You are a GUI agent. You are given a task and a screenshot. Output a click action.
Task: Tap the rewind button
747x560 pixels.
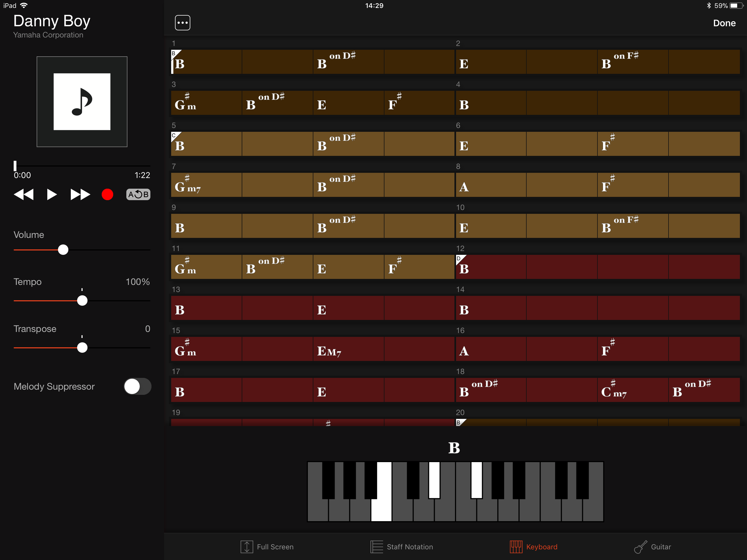24,194
